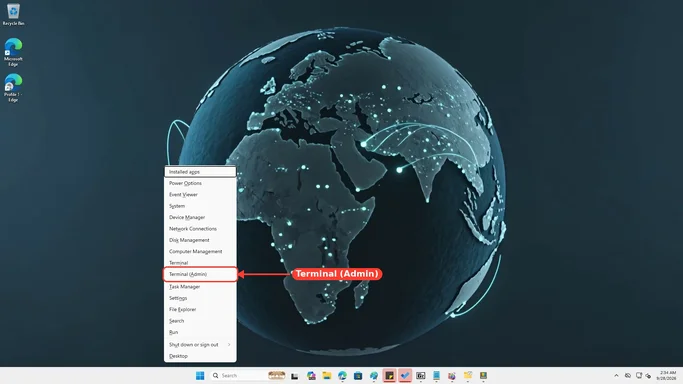The image size is (683, 384).
Task: Open the taskbar clock and date
Action: point(666,375)
